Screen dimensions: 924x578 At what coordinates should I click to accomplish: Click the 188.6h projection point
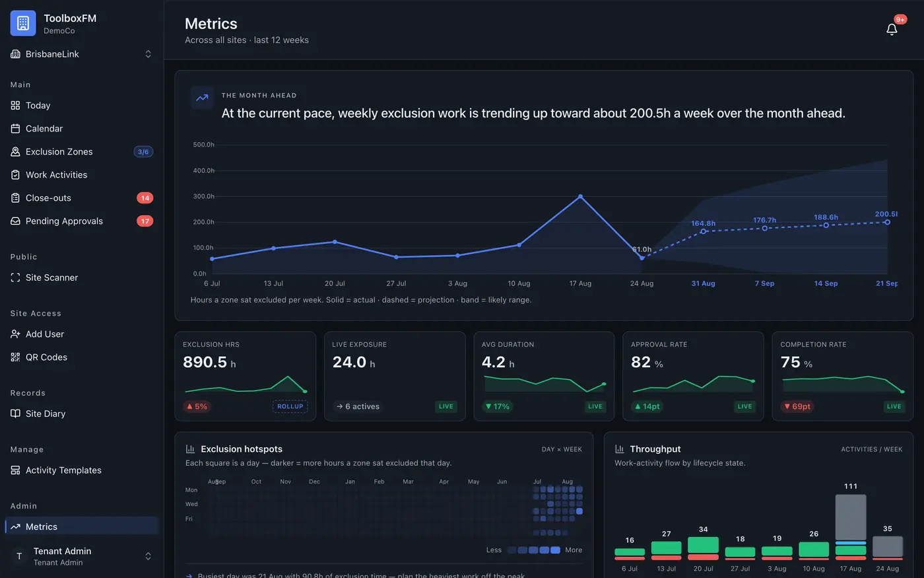[x=826, y=225]
